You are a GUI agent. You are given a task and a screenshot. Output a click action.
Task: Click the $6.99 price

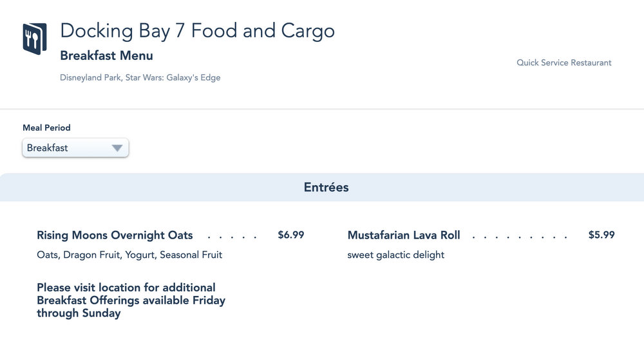[x=290, y=235]
